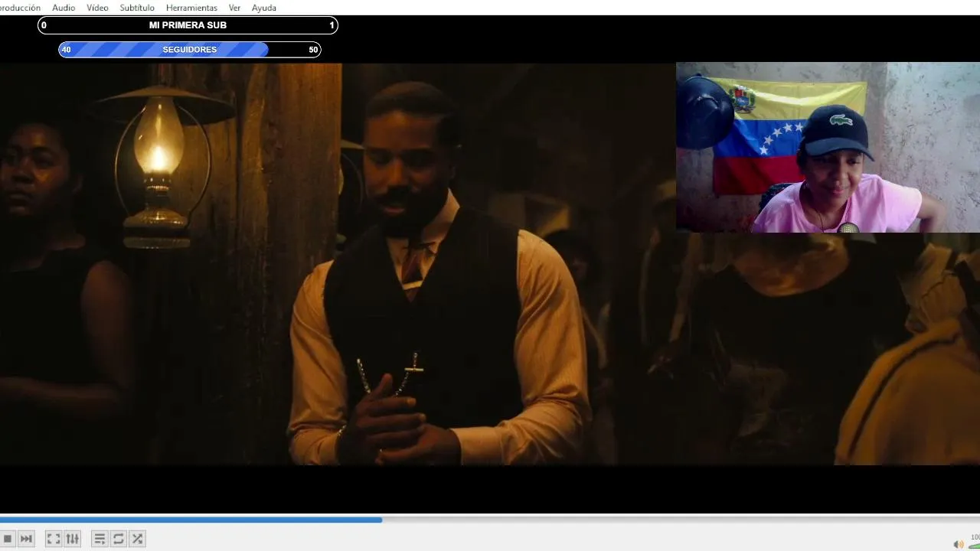Mute audio via speaker icon
The width and height of the screenshot is (980, 551).
958,544
